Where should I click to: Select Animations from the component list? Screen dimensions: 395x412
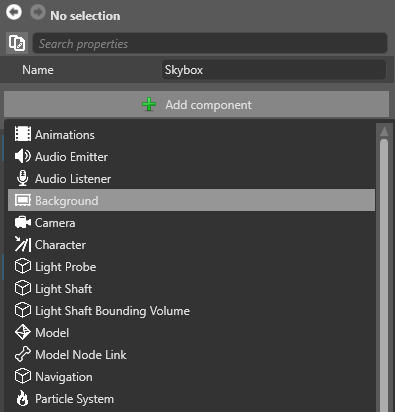(x=191, y=135)
